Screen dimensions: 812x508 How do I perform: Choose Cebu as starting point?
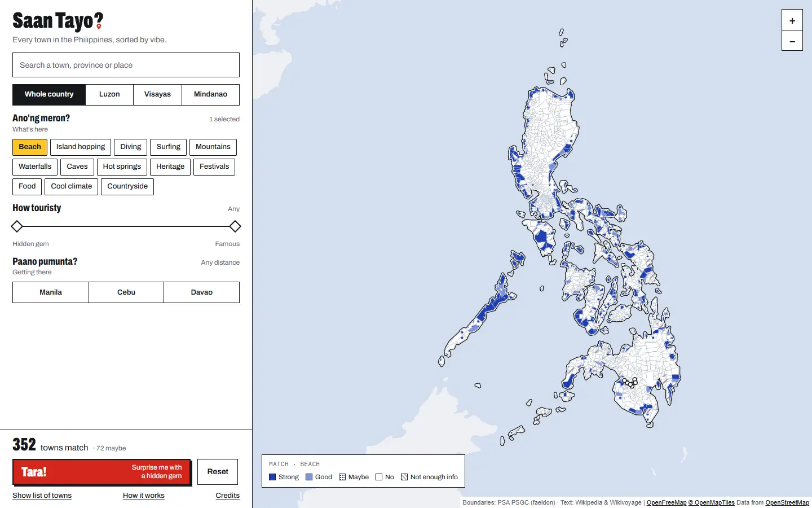(126, 292)
